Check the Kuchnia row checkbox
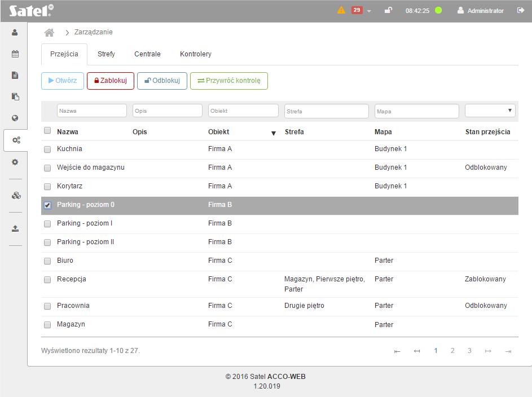Viewport: 532px width, 397px height. [47, 149]
